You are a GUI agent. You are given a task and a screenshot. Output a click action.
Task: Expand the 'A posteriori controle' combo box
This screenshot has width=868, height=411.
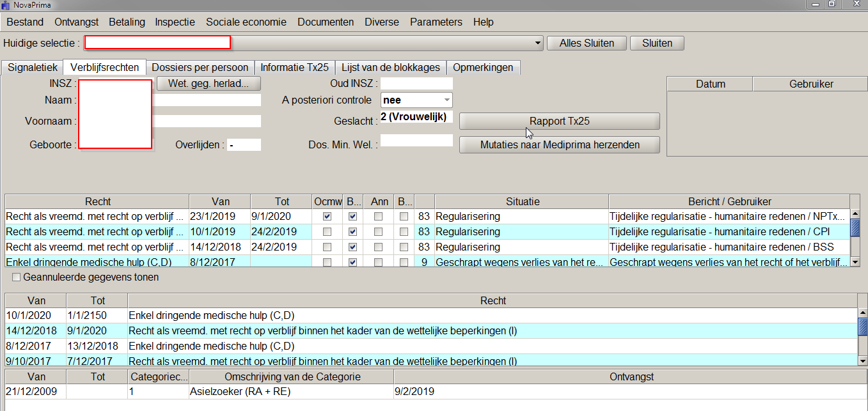(446, 100)
